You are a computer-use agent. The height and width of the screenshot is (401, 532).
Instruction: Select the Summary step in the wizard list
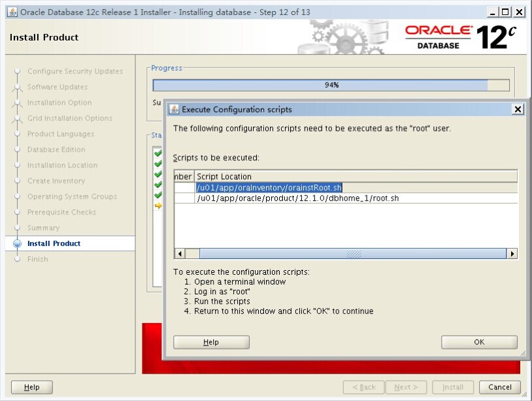tap(43, 228)
